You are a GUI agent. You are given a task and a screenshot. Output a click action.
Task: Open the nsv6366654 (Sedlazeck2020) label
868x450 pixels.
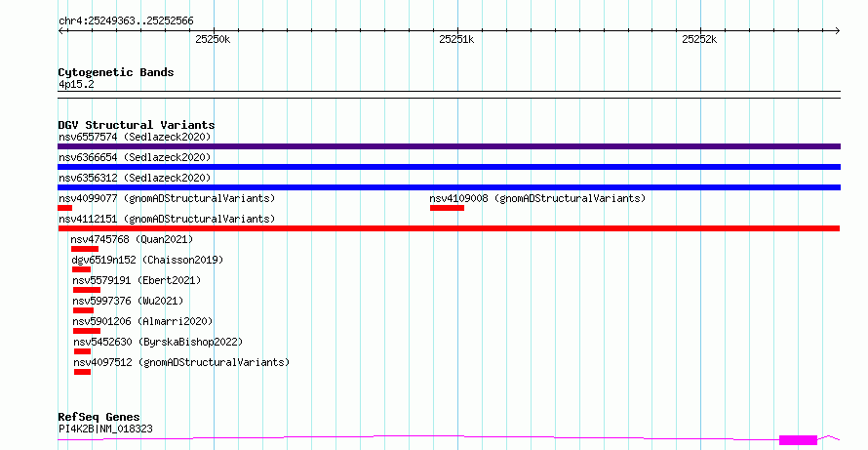(135, 157)
